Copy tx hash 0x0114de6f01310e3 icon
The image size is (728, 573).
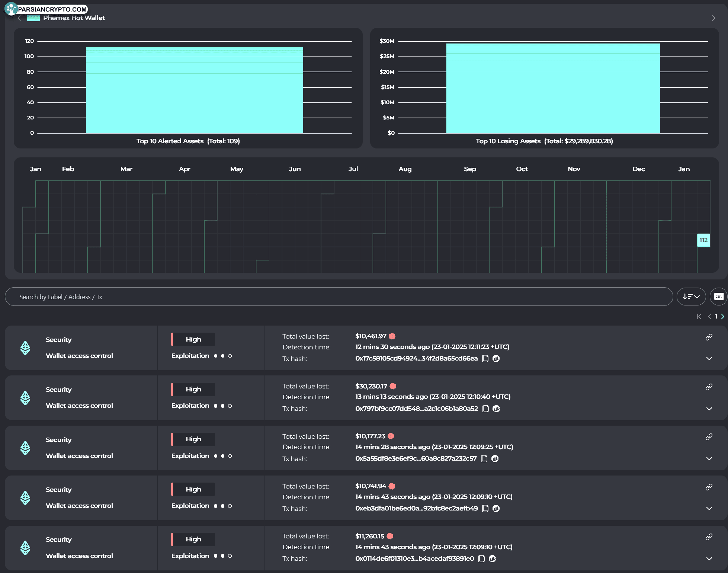481,558
